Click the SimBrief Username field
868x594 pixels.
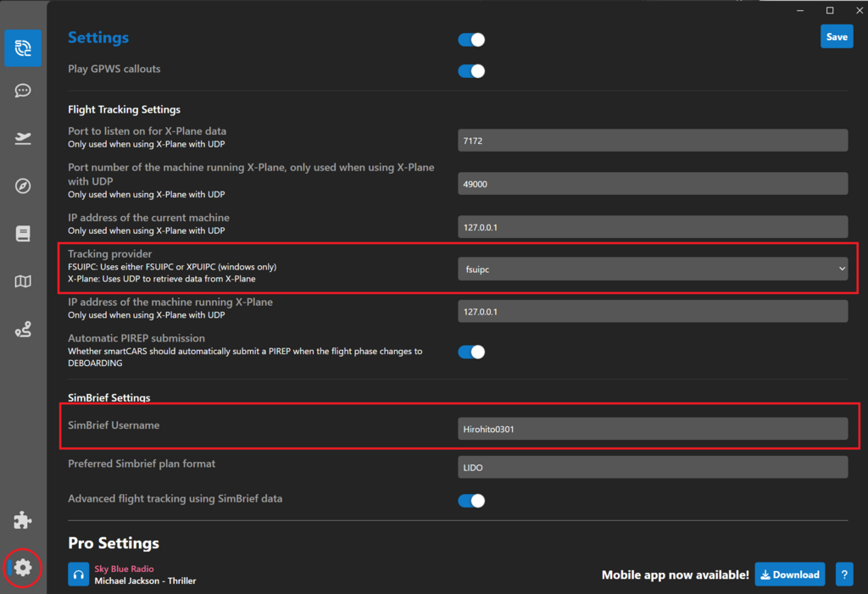(653, 429)
